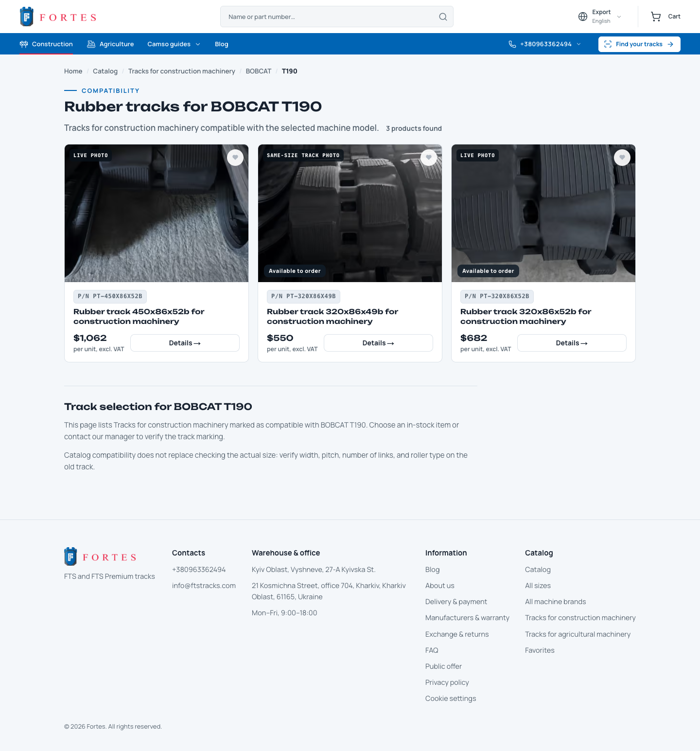The image size is (700, 751).
Task: Open Tracks for construction machinery breadcrumb
Action: 182,71
